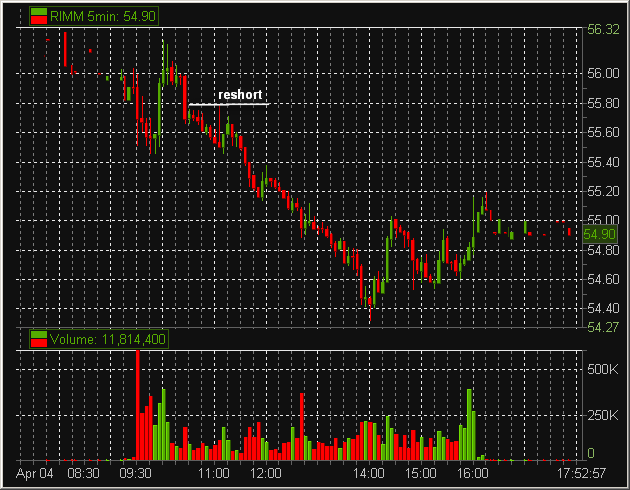Click the 'Apr 04' date label

coord(35,474)
